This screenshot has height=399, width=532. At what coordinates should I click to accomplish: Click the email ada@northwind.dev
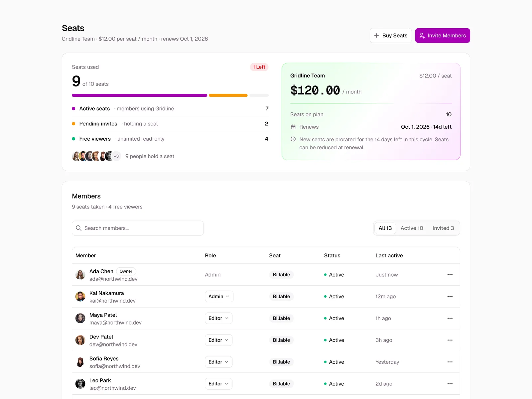coord(113,279)
